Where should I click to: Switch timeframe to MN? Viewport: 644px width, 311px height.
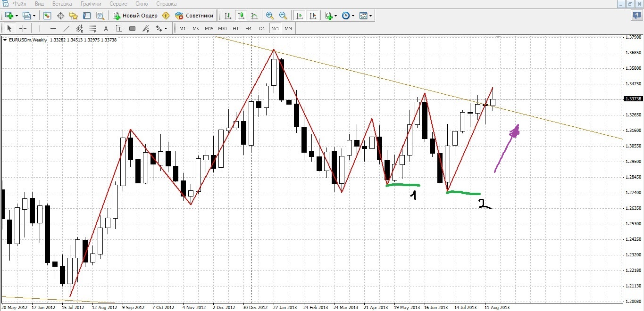coord(288,28)
